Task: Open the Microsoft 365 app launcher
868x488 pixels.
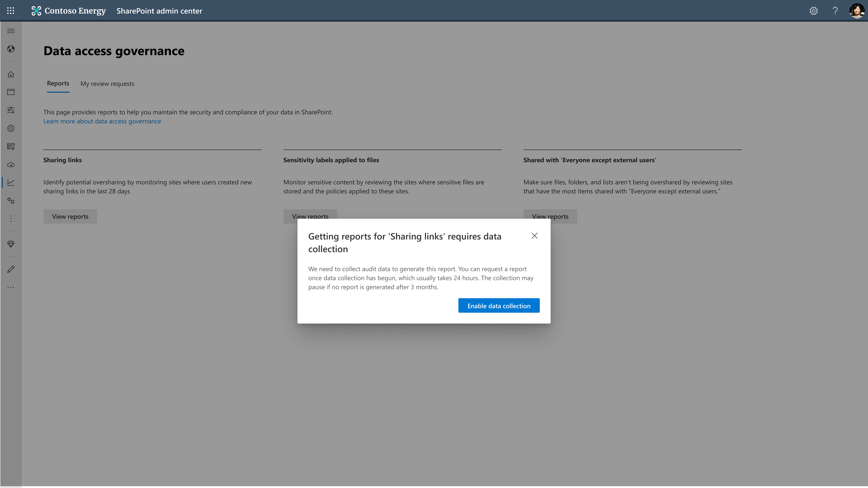Action: [10, 10]
